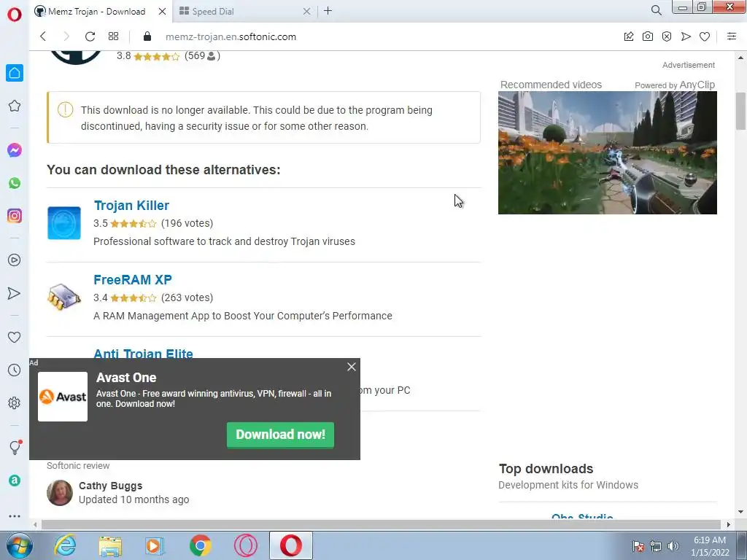Open the FreeRAM XP link
Screen dimensions: 747x560
coord(133,279)
